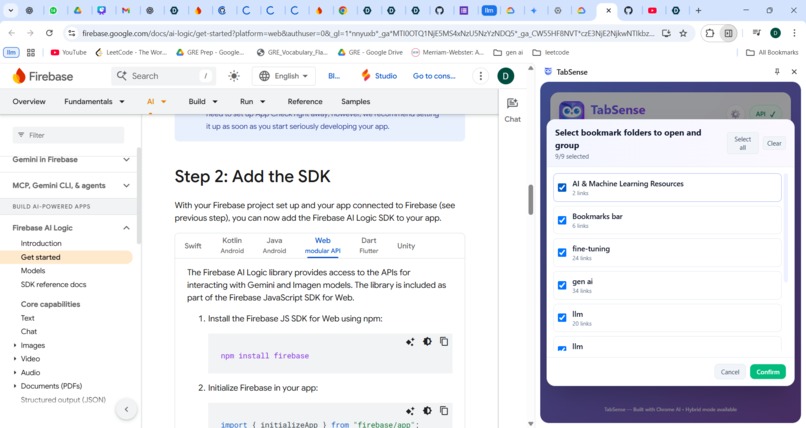Open the Studio link

click(379, 76)
